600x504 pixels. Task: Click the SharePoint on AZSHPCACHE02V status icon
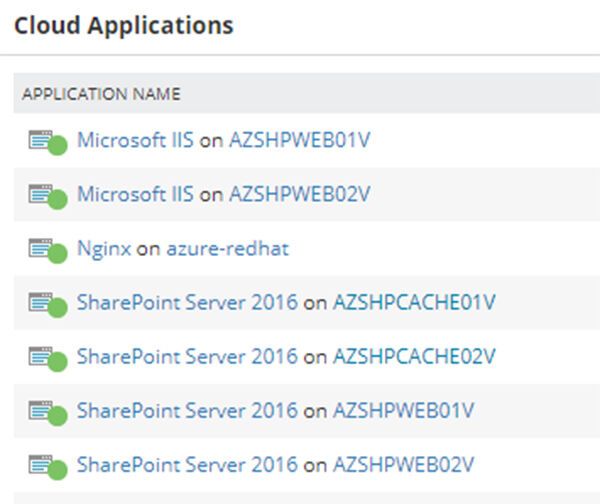48,359
